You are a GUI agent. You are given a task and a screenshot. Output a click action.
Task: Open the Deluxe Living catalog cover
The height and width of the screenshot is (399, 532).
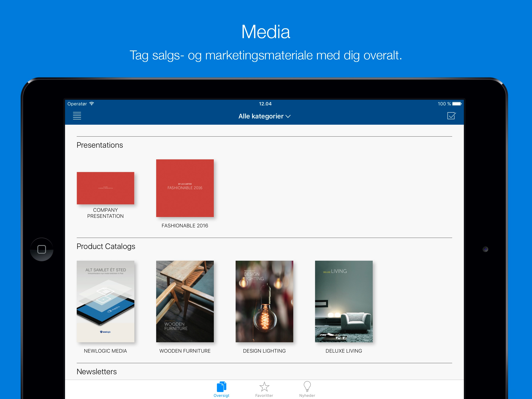click(344, 301)
